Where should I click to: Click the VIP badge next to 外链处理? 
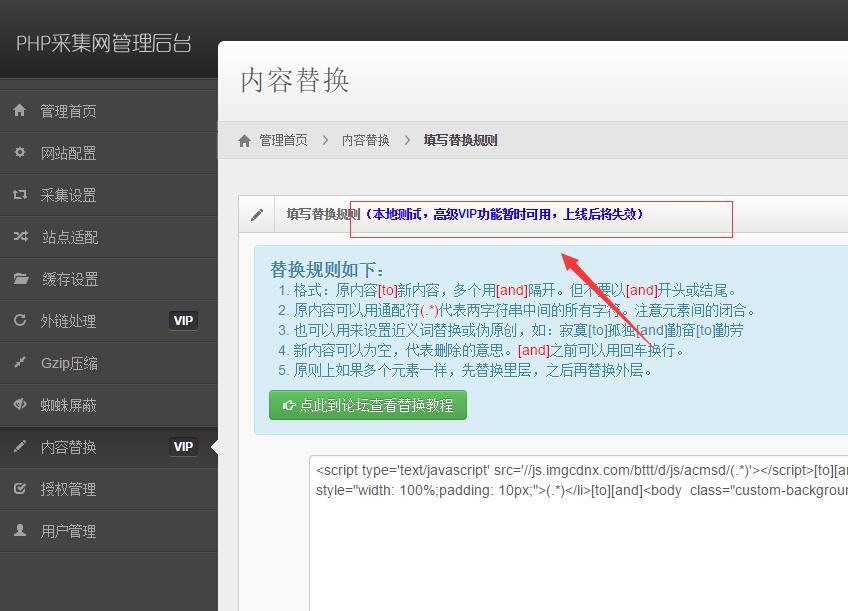(183, 320)
